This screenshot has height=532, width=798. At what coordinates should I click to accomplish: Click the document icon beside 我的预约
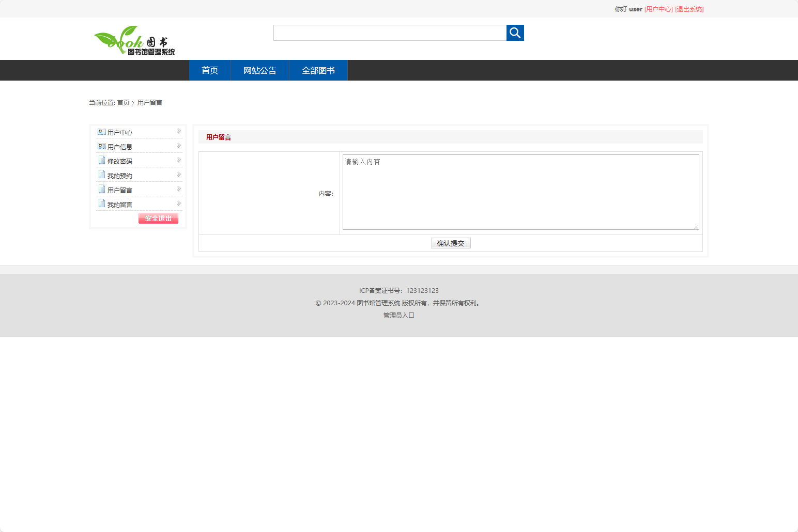point(102,175)
